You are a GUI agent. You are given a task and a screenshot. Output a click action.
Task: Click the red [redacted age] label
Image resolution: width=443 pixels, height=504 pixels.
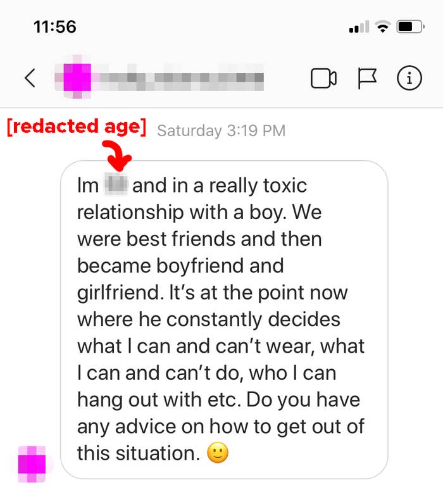77,127
